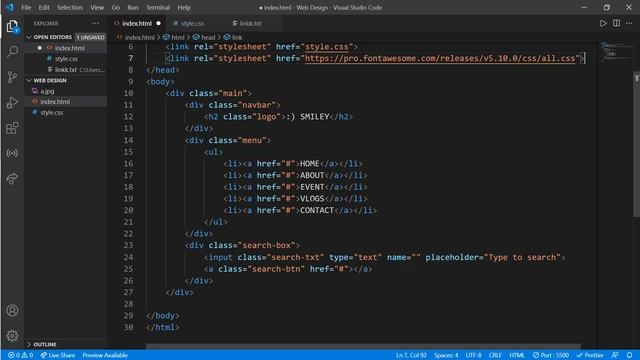Open editor More Actions ellipsis
The height and width of the screenshot is (360, 640).
click(629, 23)
